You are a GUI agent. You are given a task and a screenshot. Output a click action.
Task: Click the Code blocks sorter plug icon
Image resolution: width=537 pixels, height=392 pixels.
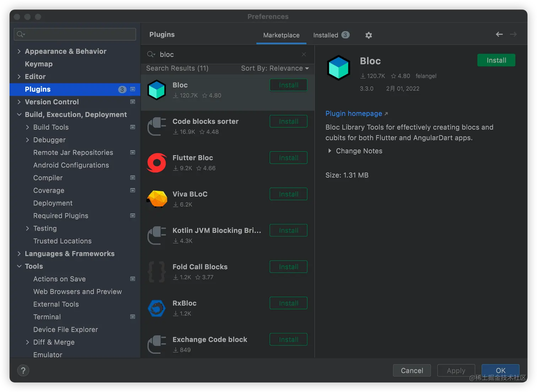[157, 126]
